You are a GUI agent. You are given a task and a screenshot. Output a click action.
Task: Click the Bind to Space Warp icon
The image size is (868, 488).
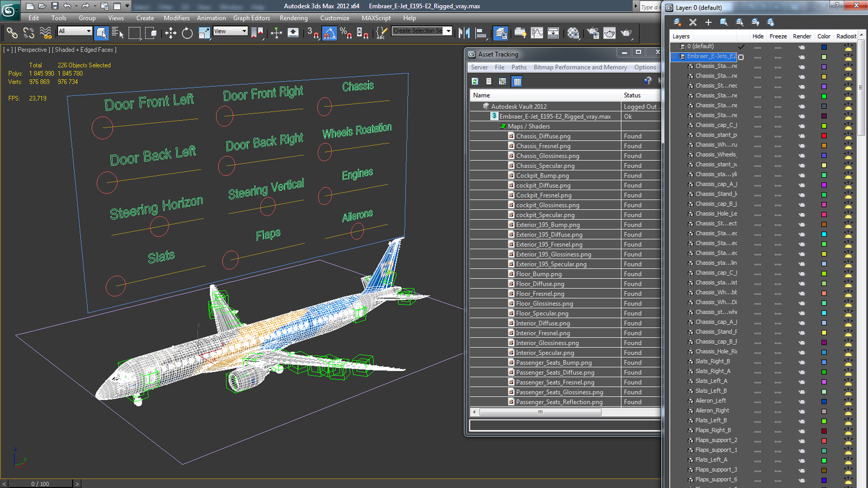[x=45, y=33]
